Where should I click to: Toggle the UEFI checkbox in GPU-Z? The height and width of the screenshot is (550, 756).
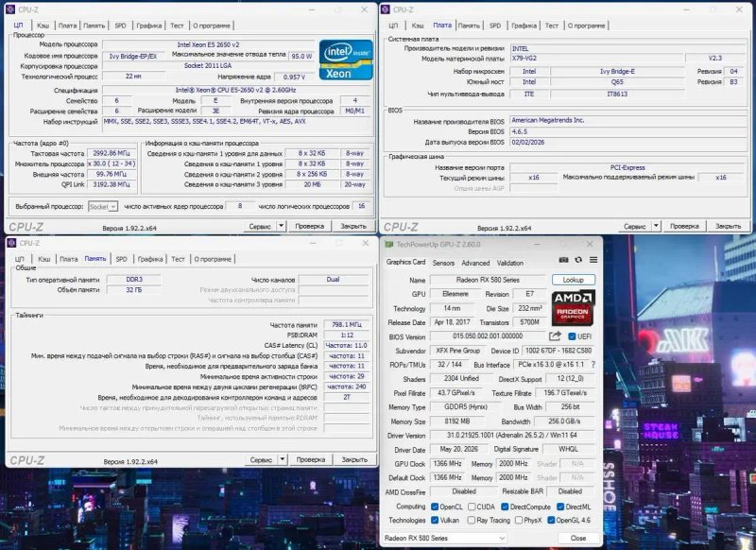pyautogui.click(x=572, y=336)
